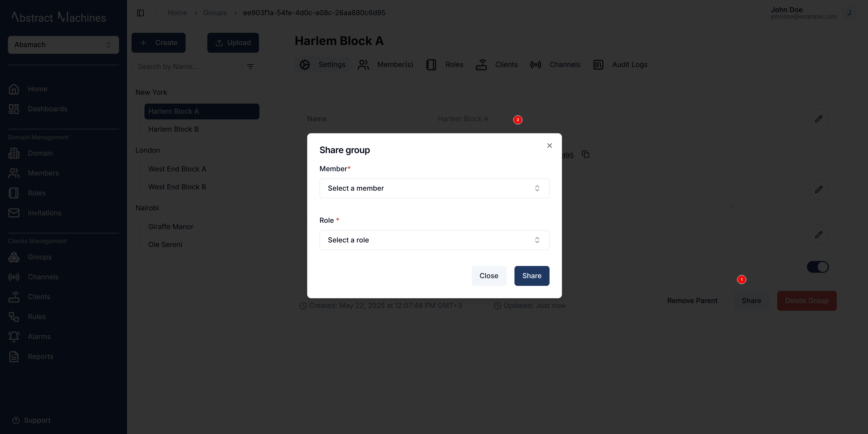The image size is (868, 434).
Task: Click the Clients router icon in sidebar
Action: pos(14,297)
